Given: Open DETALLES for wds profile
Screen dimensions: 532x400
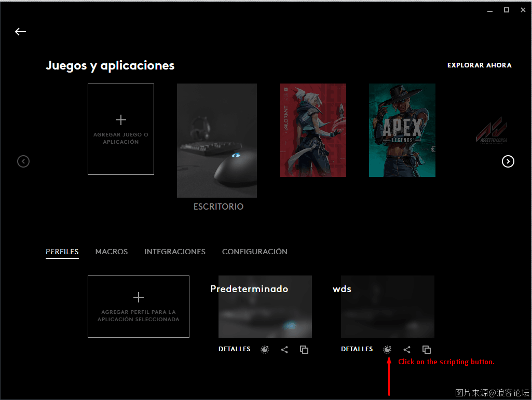Looking at the screenshot, I should pos(357,349).
